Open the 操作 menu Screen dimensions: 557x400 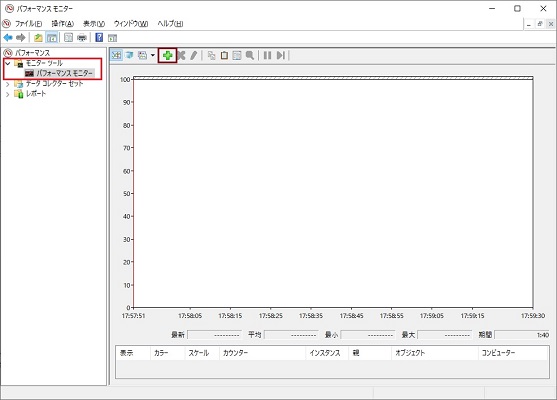[x=63, y=24]
